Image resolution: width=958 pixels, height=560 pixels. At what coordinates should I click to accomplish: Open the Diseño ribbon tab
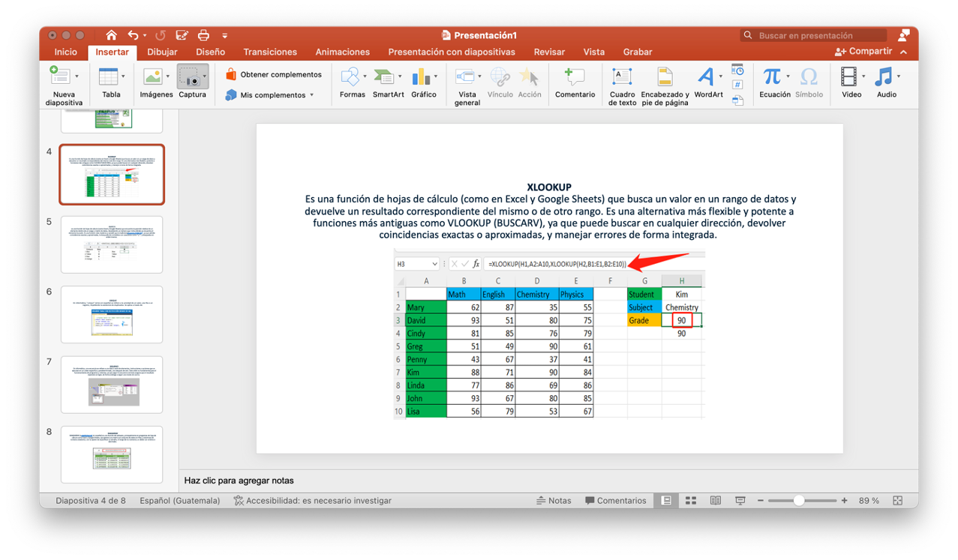click(x=210, y=52)
